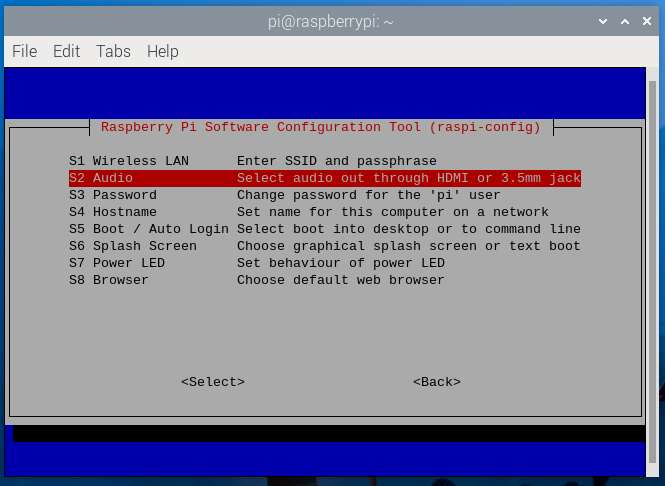This screenshot has width=665, height=486.
Task: Activate the <Back> button
Action: 437,382
